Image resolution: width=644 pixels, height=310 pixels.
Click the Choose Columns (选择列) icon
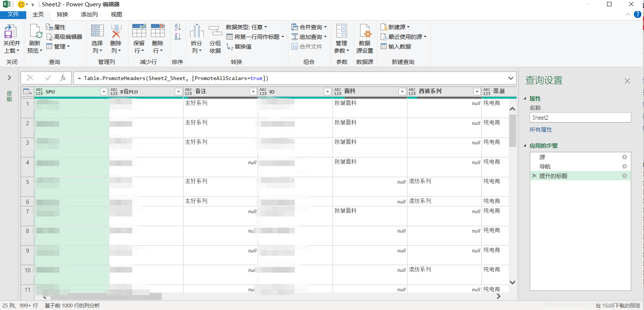point(97,31)
